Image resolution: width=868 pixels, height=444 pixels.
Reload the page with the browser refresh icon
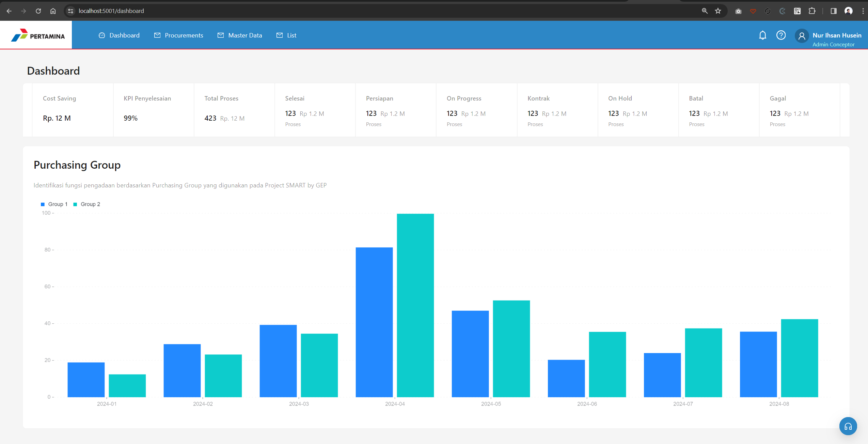pos(38,11)
